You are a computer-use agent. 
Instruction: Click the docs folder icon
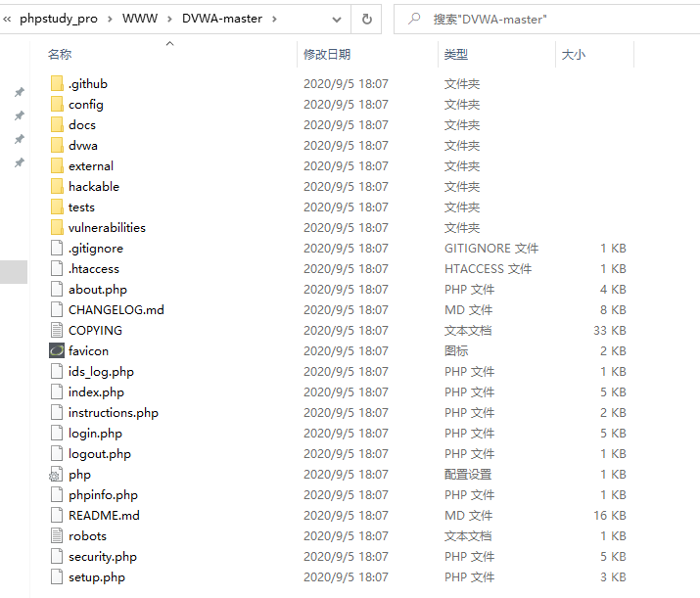(57, 124)
